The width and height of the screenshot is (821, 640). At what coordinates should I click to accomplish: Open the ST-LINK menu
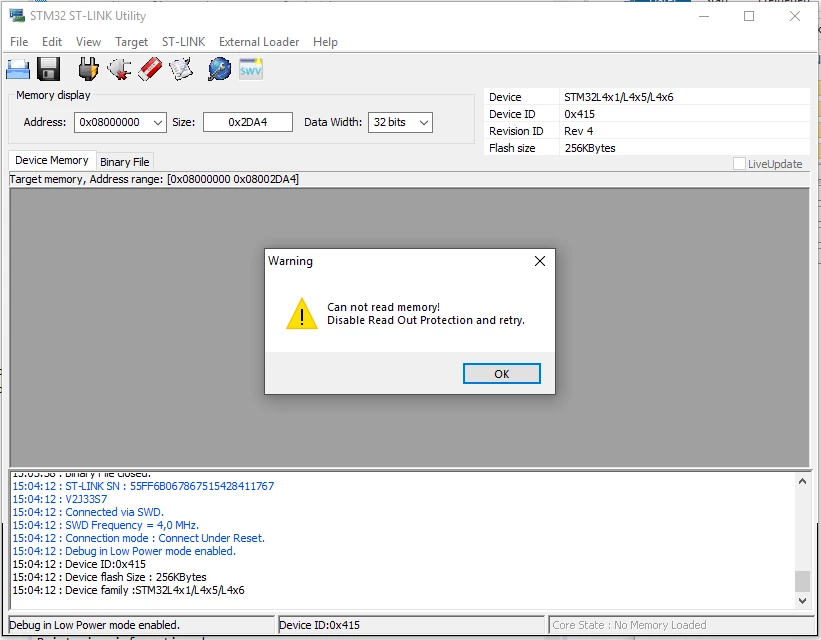pyautogui.click(x=183, y=42)
